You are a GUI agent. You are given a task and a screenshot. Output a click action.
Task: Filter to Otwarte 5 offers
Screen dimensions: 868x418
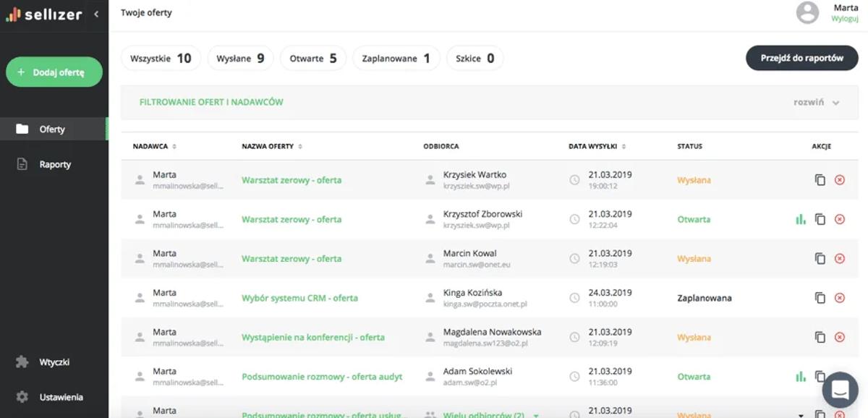(x=313, y=59)
